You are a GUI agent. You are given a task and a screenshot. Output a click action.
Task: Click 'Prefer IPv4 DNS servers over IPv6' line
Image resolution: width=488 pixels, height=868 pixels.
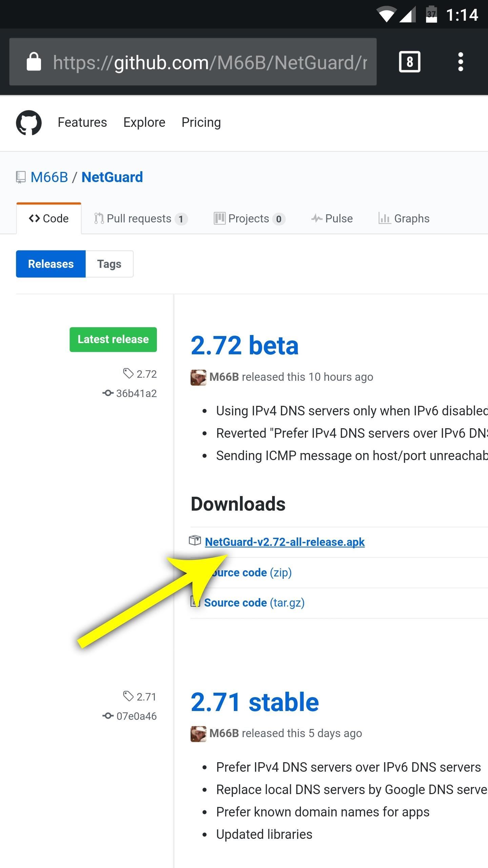point(349,767)
